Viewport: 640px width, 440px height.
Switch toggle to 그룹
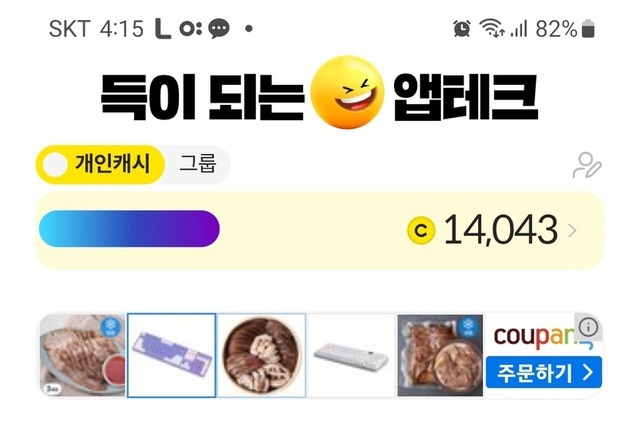pyautogui.click(x=197, y=165)
